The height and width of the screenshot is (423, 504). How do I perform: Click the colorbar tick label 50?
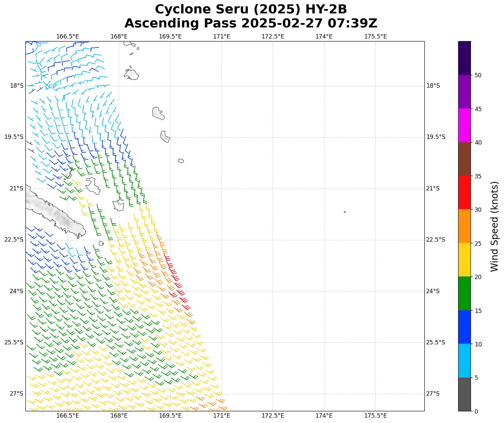point(478,75)
